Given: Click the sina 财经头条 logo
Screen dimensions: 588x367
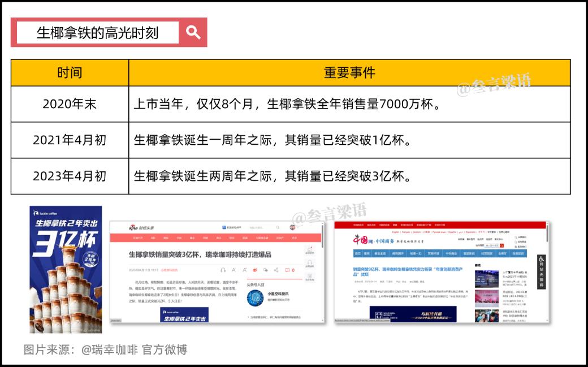Looking at the screenshot, I should [141, 227].
